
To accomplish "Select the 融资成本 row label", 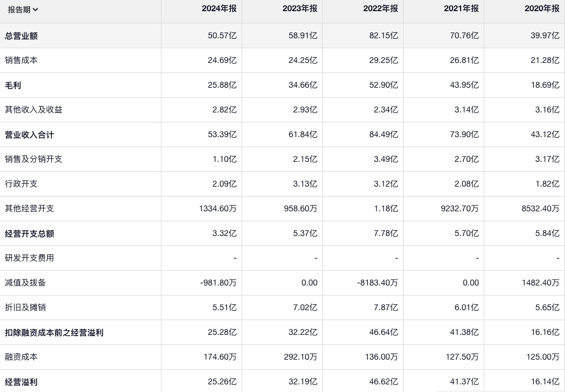I will (21, 357).
